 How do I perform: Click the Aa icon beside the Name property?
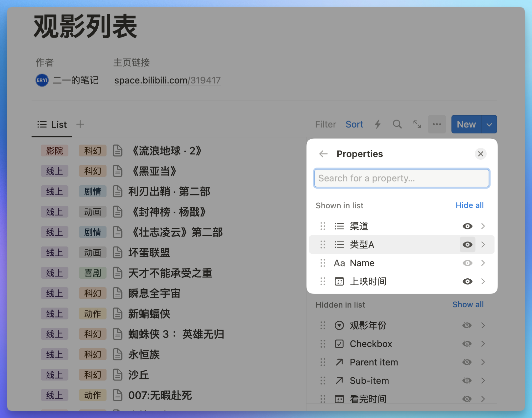coord(339,263)
